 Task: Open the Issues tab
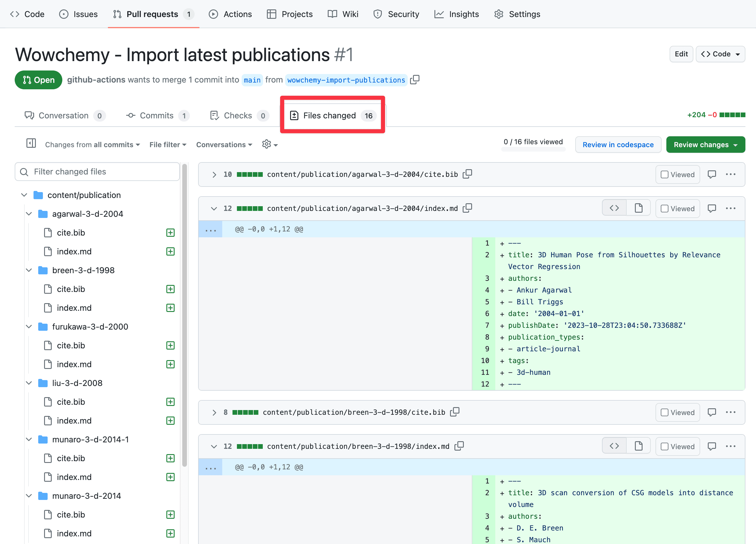pyautogui.click(x=78, y=14)
